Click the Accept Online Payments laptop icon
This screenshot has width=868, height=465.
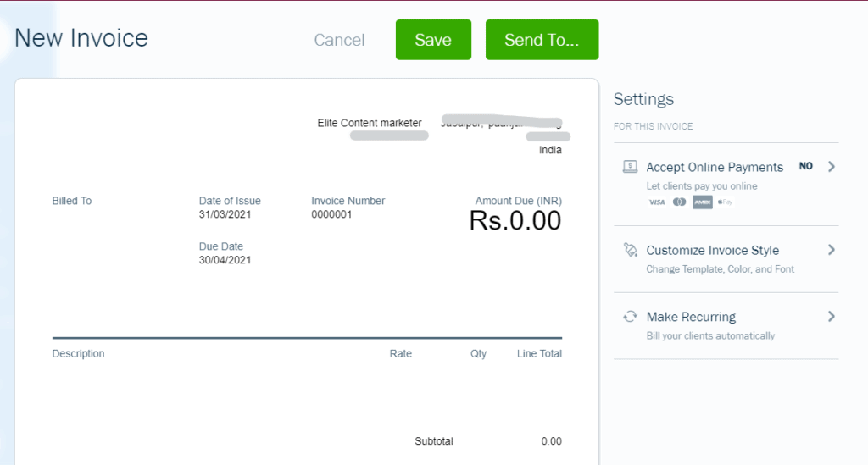(630, 167)
